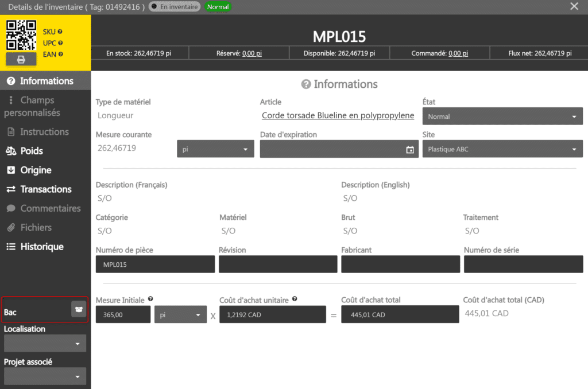This screenshot has width=588, height=389.
Task: Switch to the Transactions tab
Action: (x=46, y=189)
